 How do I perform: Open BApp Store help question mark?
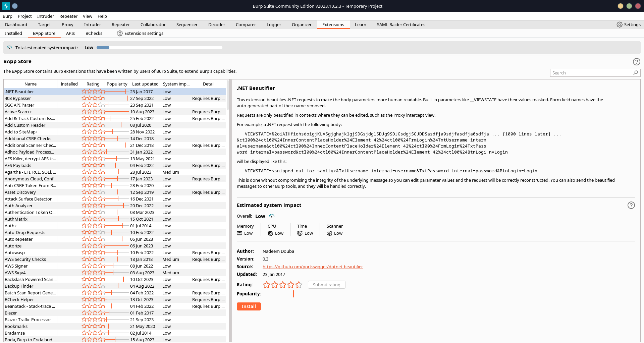pos(636,62)
